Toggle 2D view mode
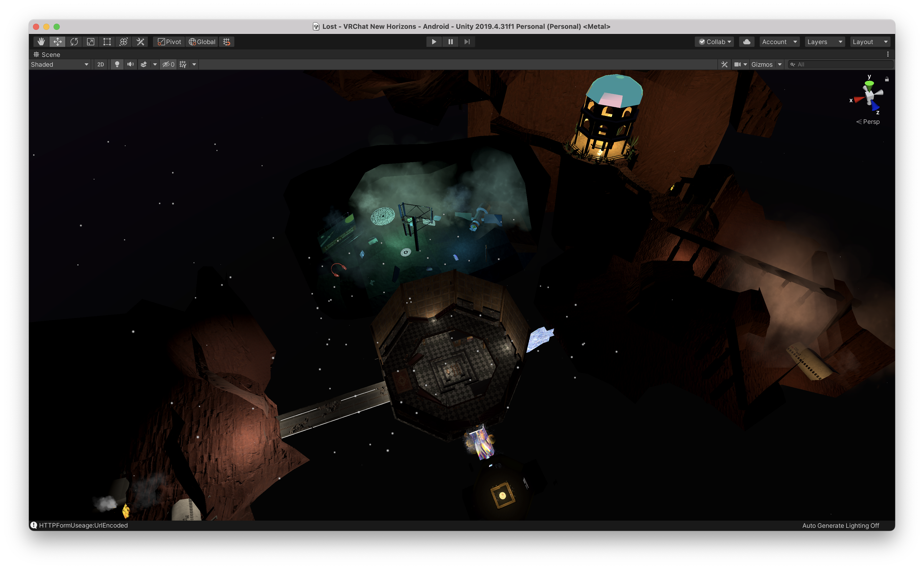The image size is (924, 569). 100,64
